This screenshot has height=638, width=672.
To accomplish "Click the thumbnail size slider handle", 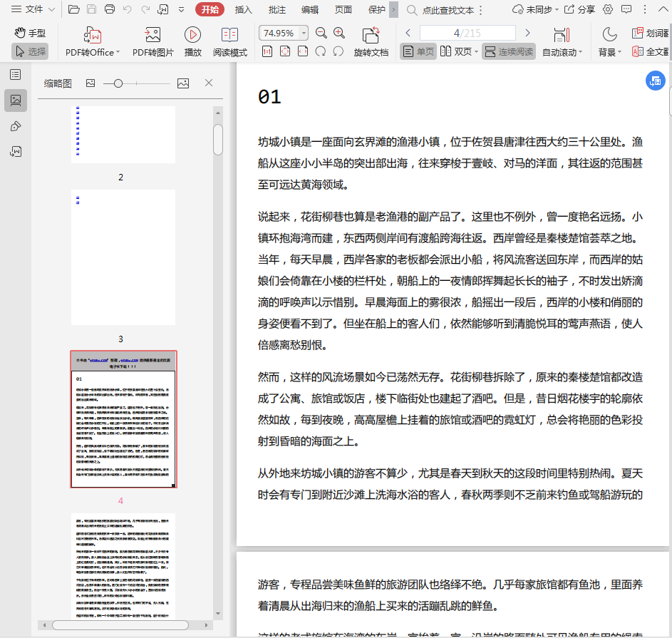I will (118, 83).
